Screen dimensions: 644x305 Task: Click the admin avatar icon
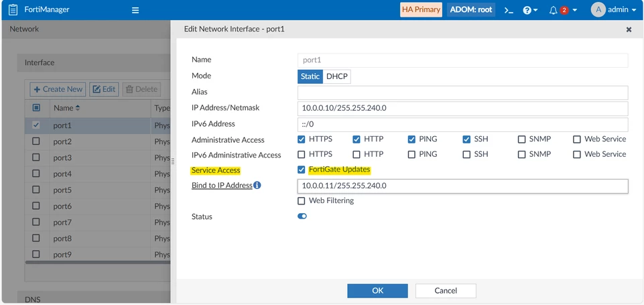pos(598,10)
